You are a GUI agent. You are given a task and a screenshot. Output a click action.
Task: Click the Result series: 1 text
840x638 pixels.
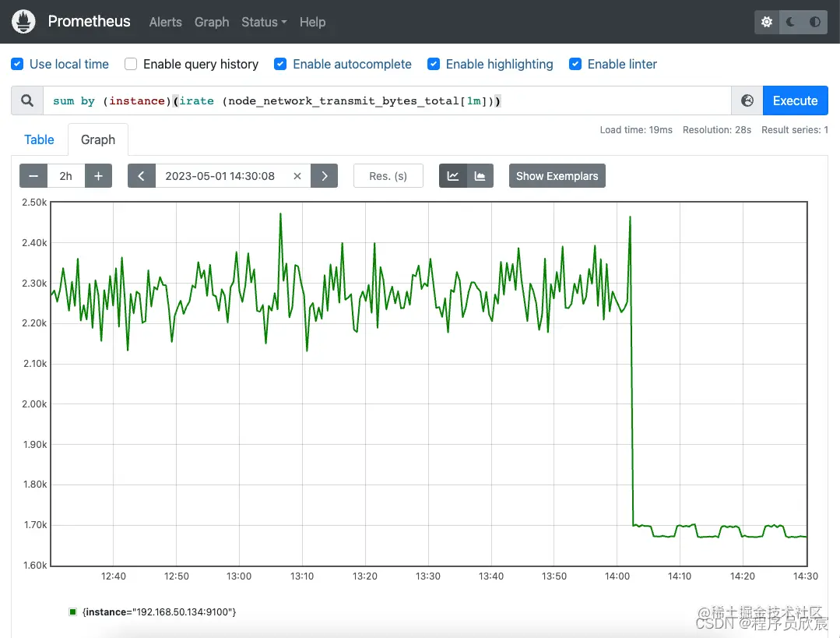pyautogui.click(x=795, y=130)
